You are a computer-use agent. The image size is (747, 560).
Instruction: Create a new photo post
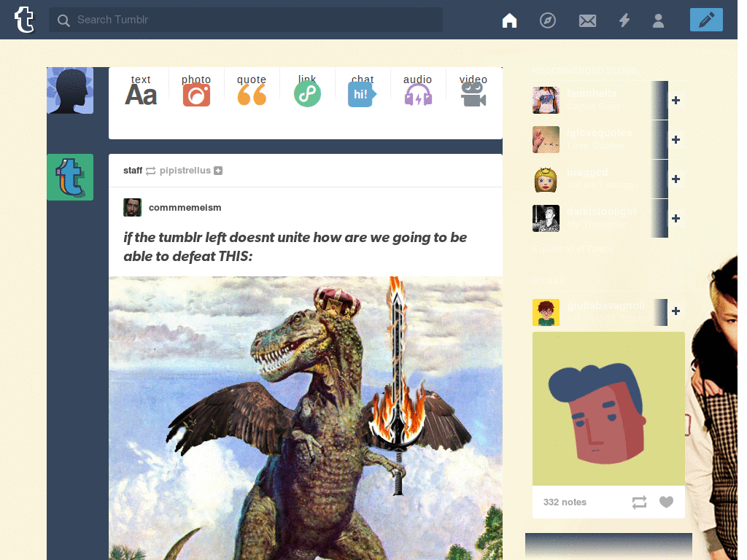click(x=196, y=90)
